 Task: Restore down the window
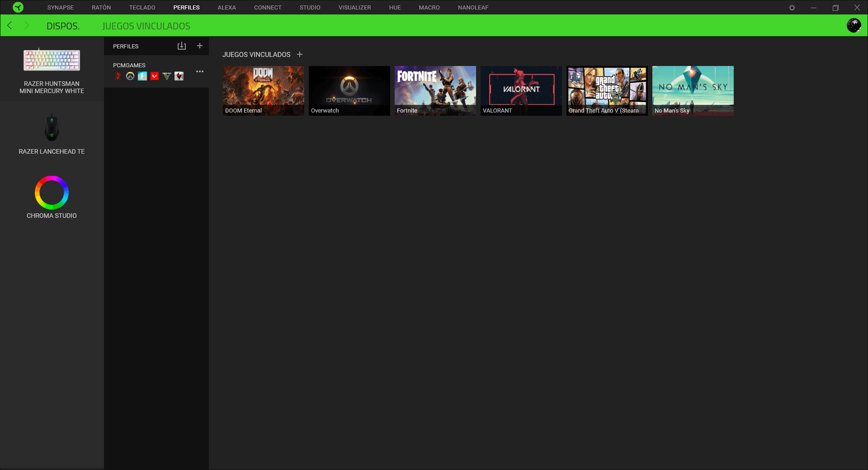pos(835,8)
